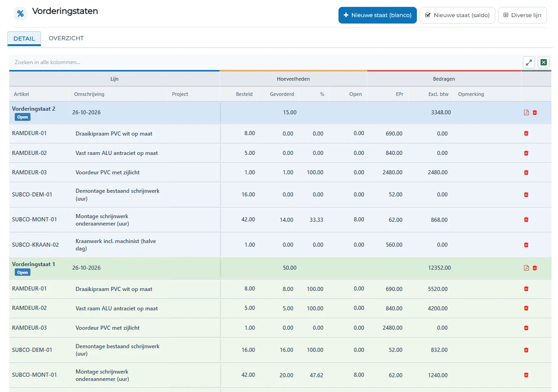Delete SUBCO-MONT-01 line in Vorderingstaat 2
Viewport: 558px width, 392px height.
pos(526,220)
